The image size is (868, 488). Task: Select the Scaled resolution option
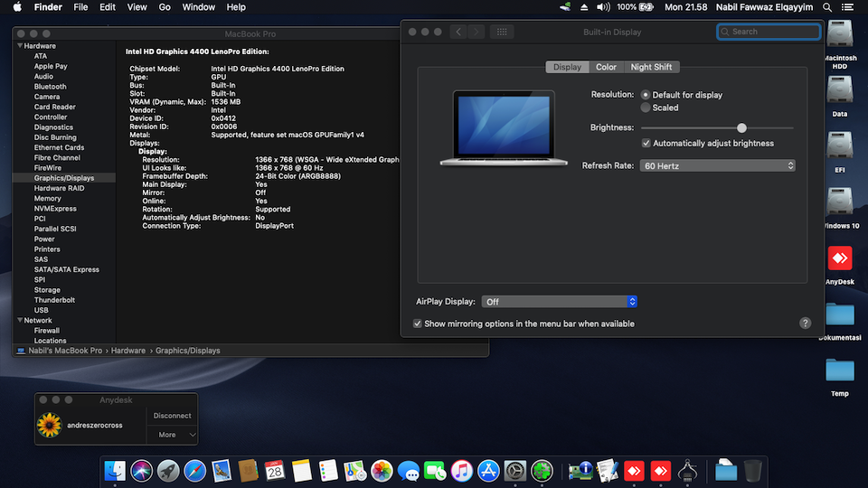click(646, 108)
